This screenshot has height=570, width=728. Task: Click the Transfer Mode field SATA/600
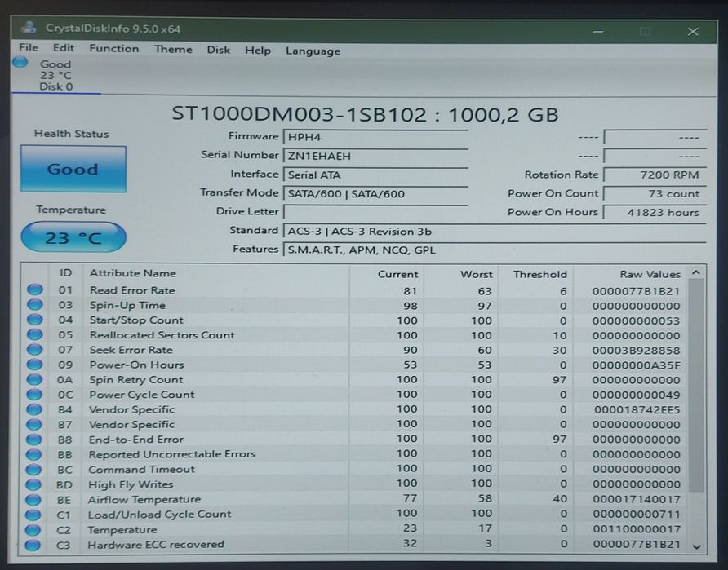(x=375, y=194)
